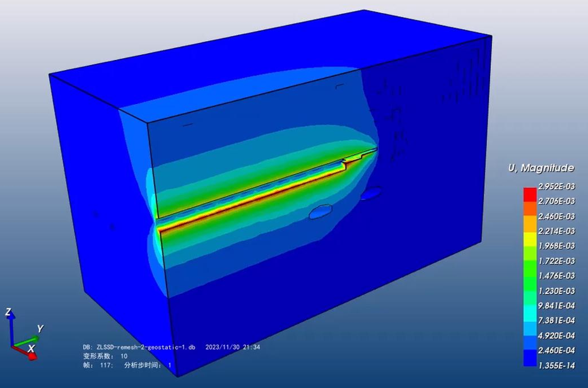Click the U, Magnitude legend title

[x=541, y=168]
